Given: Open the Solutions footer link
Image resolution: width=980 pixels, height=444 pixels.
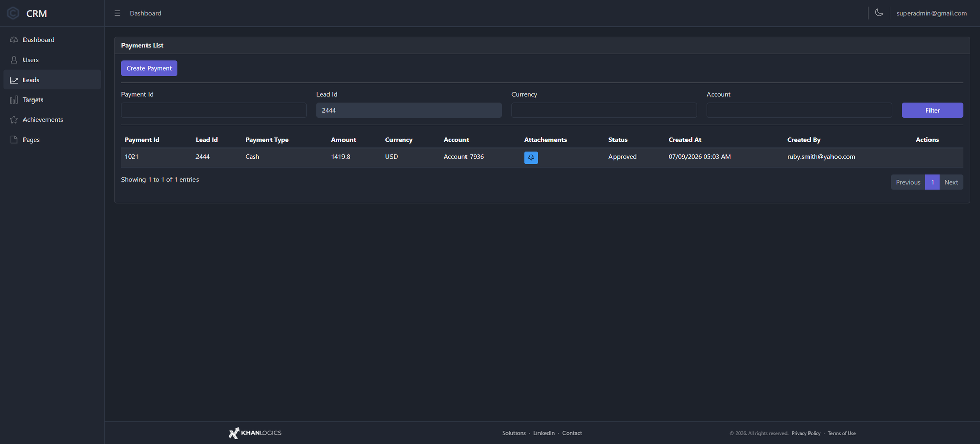Looking at the screenshot, I should (x=514, y=433).
